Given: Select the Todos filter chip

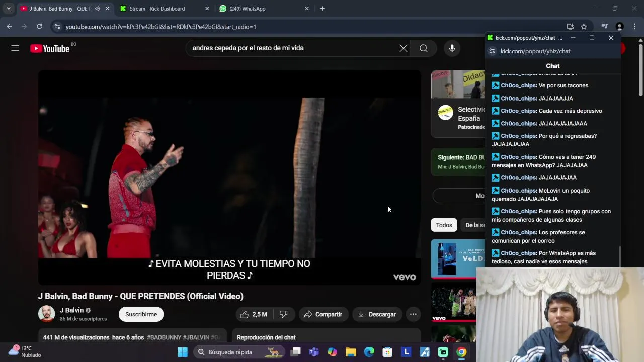Looking at the screenshot, I should 444,225.
